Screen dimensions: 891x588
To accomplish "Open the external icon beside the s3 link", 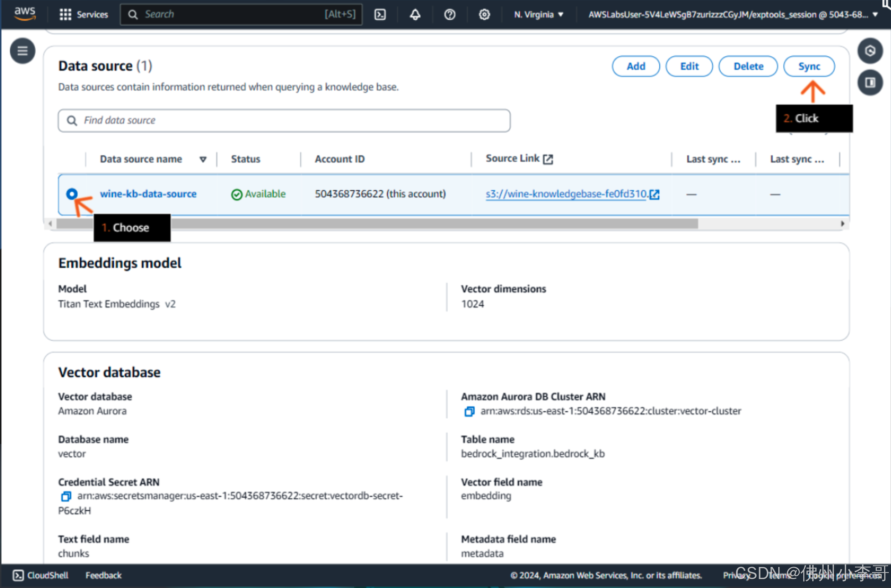I will click(654, 194).
